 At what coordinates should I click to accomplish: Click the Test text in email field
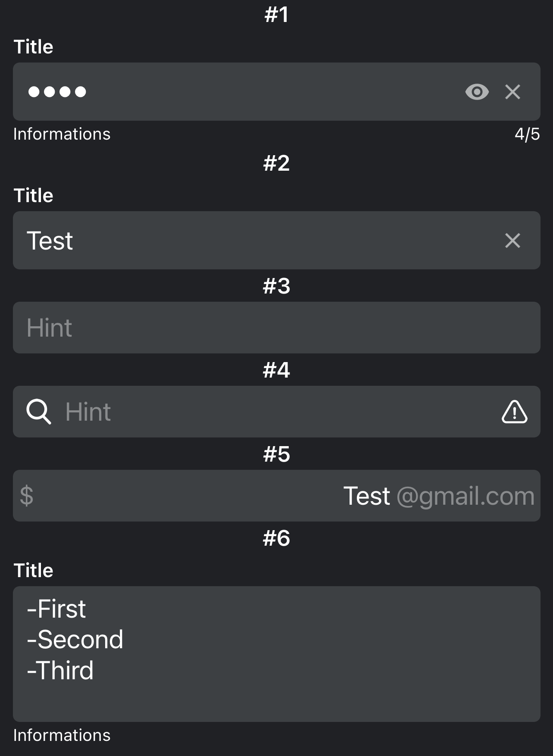pos(366,496)
